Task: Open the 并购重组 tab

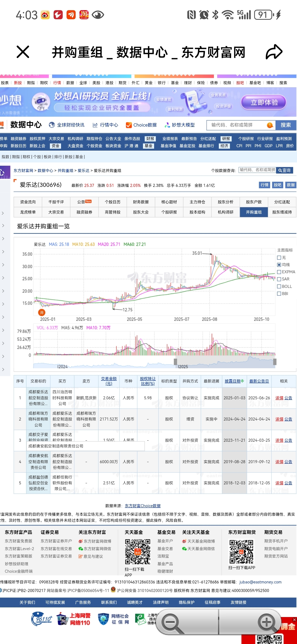Action: [x=254, y=212]
